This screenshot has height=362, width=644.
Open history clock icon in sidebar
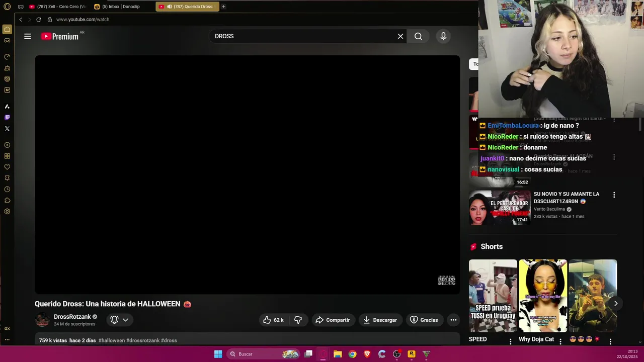[7, 190]
